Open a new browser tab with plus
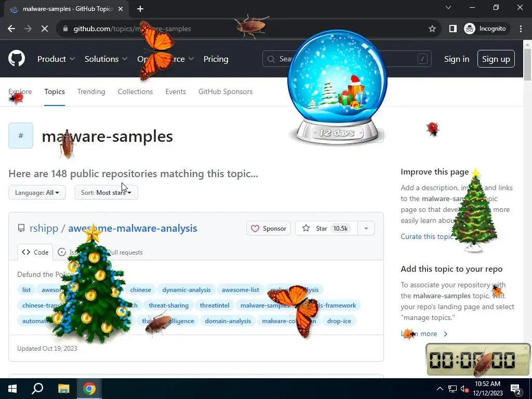The height and width of the screenshot is (399, 532). pos(140,9)
